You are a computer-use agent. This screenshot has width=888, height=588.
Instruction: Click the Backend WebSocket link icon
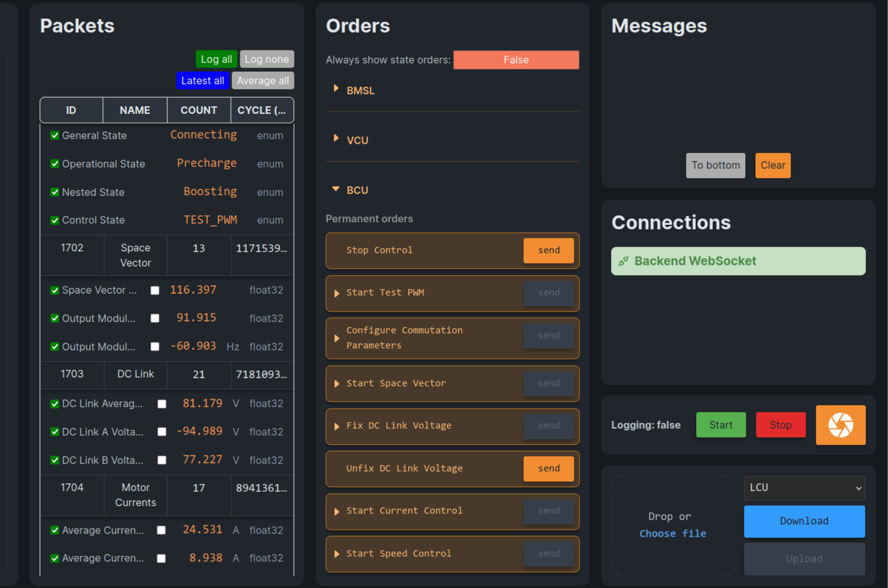click(x=623, y=261)
